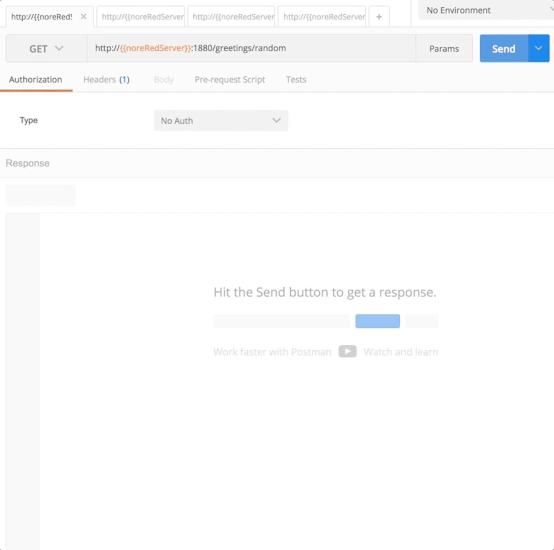Switch to the second noreRedServer request tab

pos(141,17)
